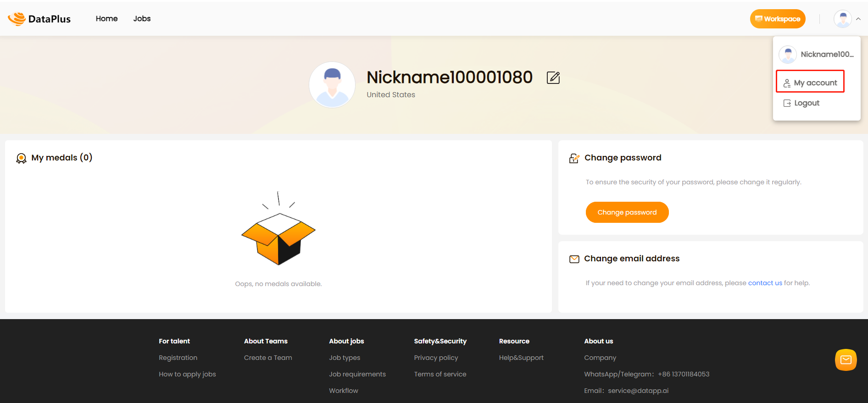Viewport: 868px width, 403px height.
Task: Click the dropdown's small avatar icon
Action: pos(787,55)
